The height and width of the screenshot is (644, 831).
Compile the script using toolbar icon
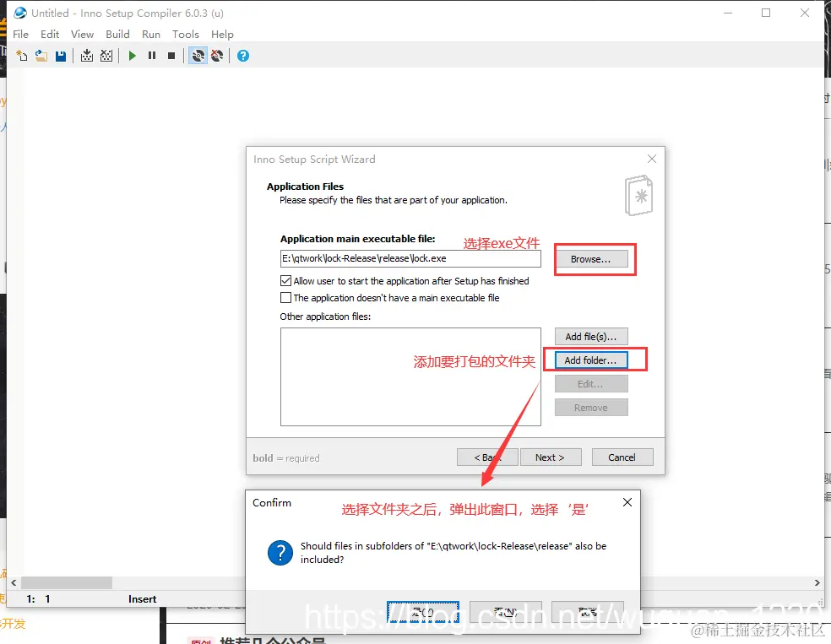coord(87,56)
